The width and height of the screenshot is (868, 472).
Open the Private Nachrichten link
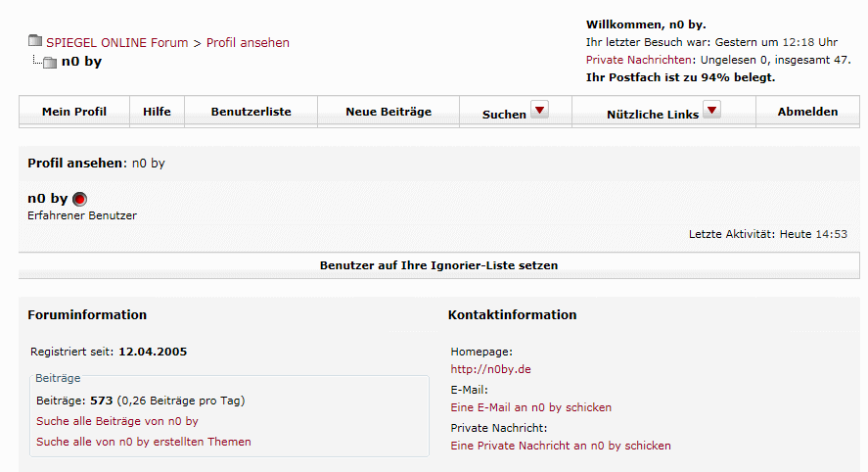click(x=639, y=60)
